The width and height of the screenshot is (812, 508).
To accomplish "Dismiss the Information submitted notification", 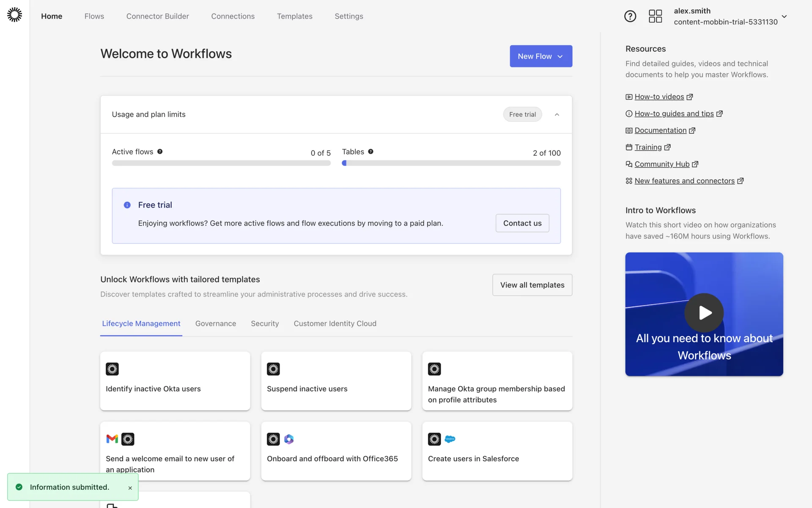I will pos(130,488).
